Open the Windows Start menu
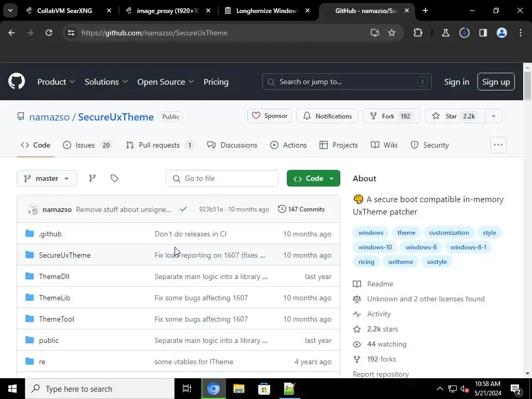The image size is (532, 399). point(12,389)
